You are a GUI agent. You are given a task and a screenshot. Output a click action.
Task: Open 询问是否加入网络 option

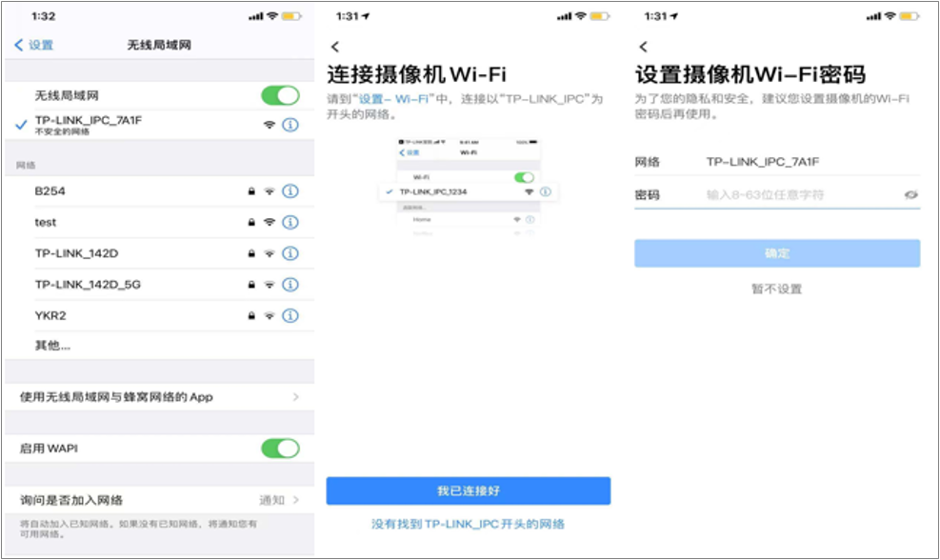click(x=159, y=500)
